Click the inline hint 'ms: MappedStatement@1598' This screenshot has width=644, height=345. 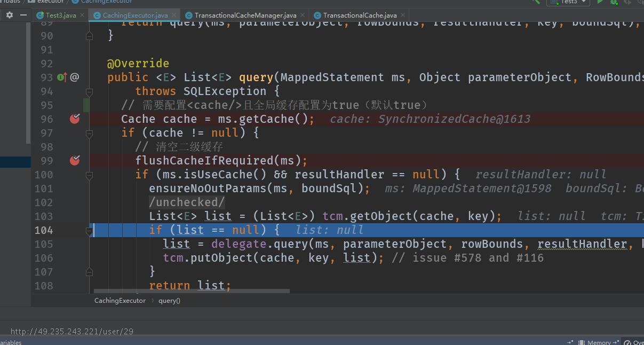(468, 189)
